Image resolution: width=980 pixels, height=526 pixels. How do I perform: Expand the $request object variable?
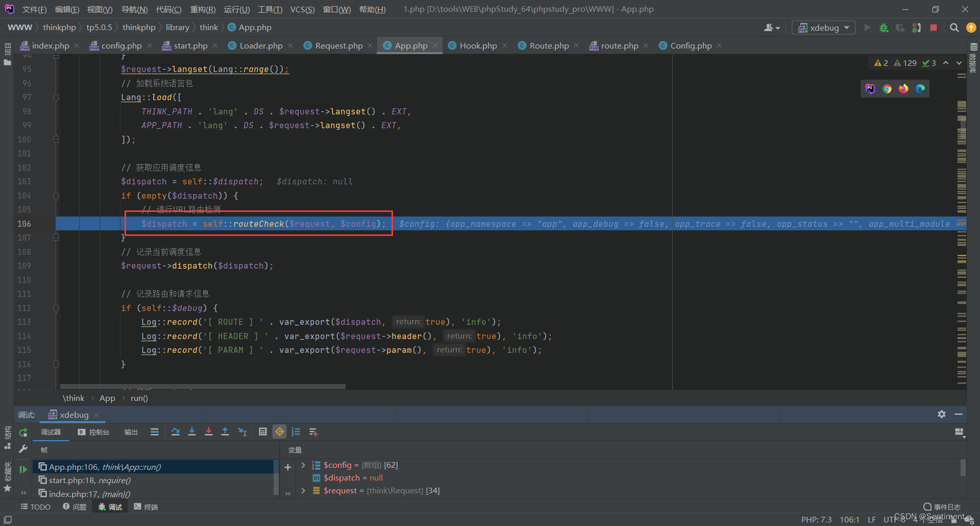(x=303, y=490)
